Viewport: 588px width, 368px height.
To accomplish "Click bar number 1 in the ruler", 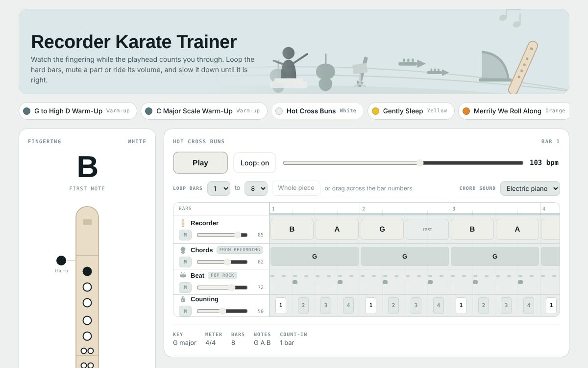I will click(273, 209).
